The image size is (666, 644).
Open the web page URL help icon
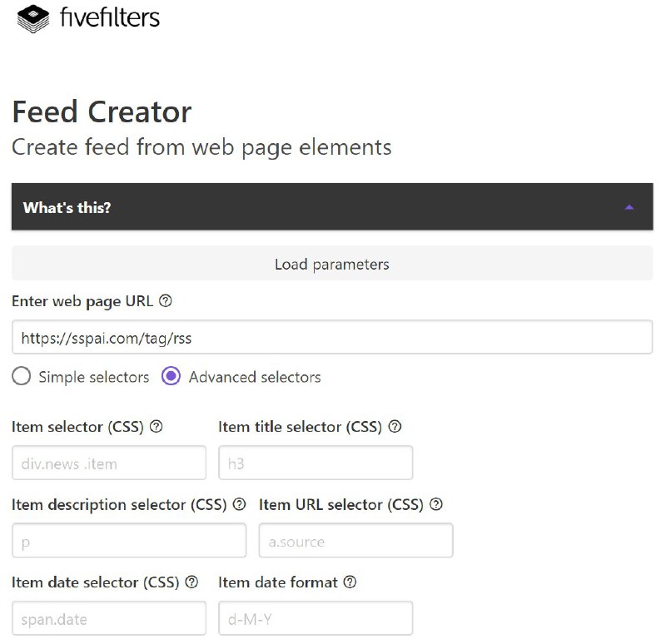pos(165,301)
